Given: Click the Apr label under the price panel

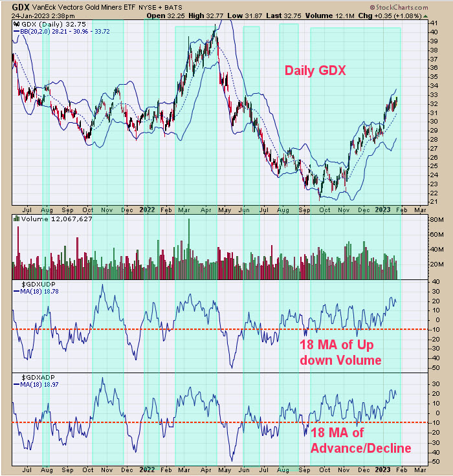Looking at the screenshot, I should coord(206,210).
